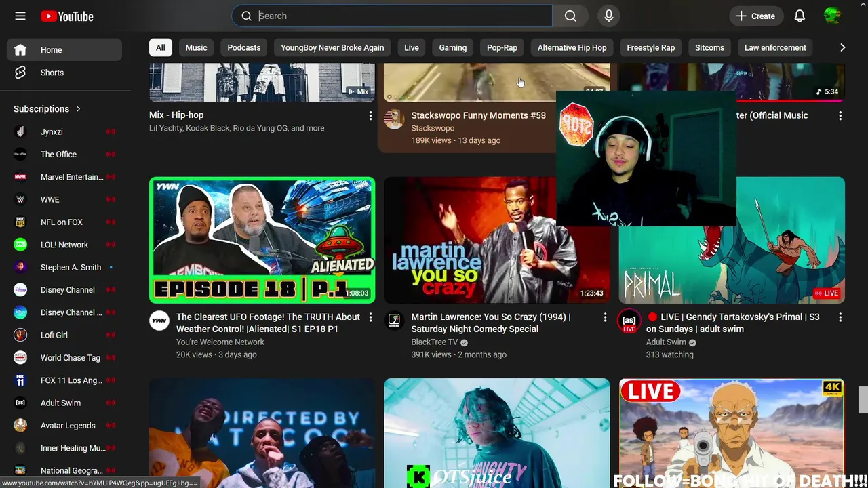Screen dimensions: 868x488
Task: Select the Live filter chip
Action: click(x=412, y=47)
